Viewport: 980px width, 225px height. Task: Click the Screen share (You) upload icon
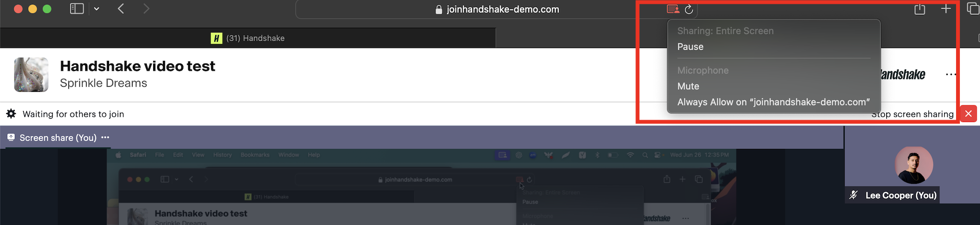[11, 137]
